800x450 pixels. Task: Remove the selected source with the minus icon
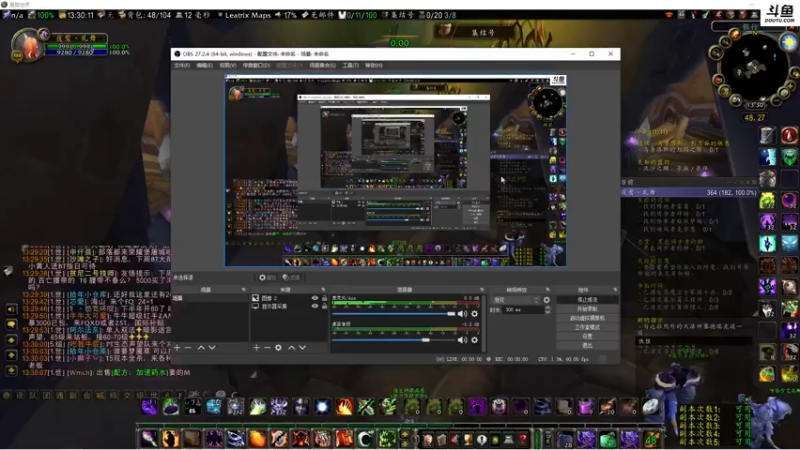pyautogui.click(x=267, y=347)
